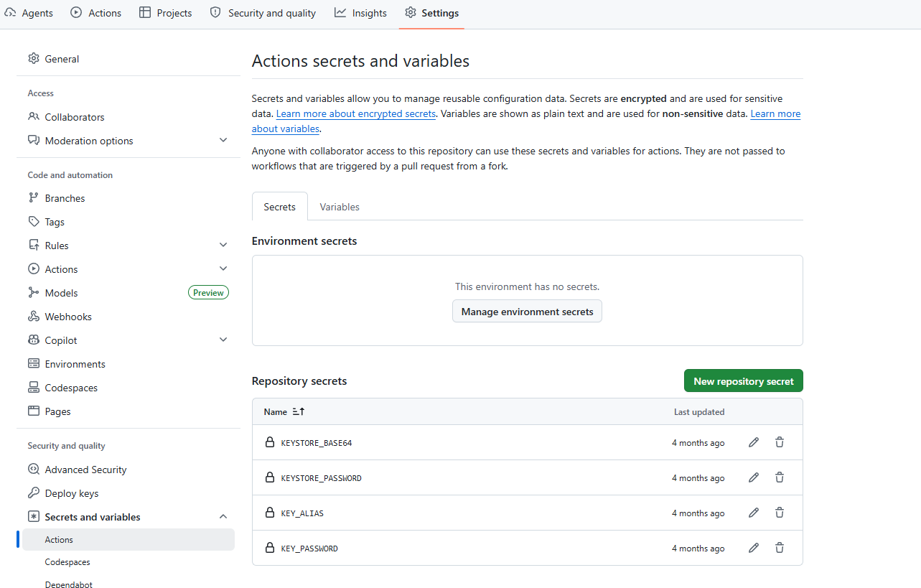Click pencil edit icon for KEYSTORE_BASE64

coord(753,442)
